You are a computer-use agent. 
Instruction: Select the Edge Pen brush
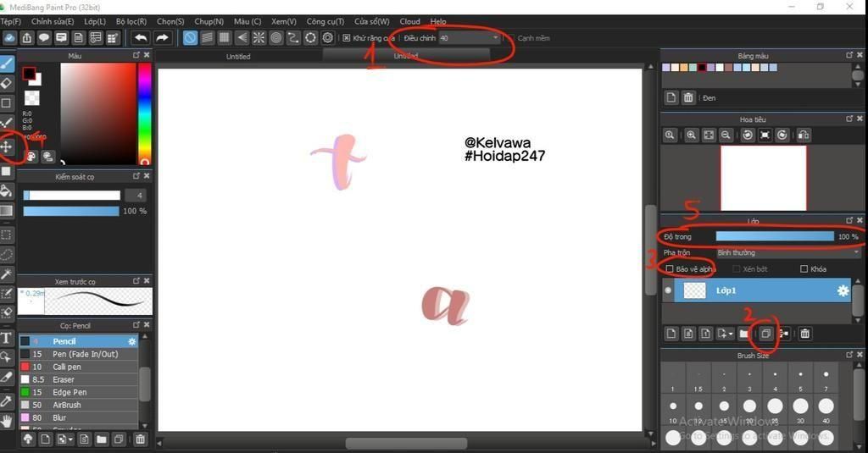[79, 392]
